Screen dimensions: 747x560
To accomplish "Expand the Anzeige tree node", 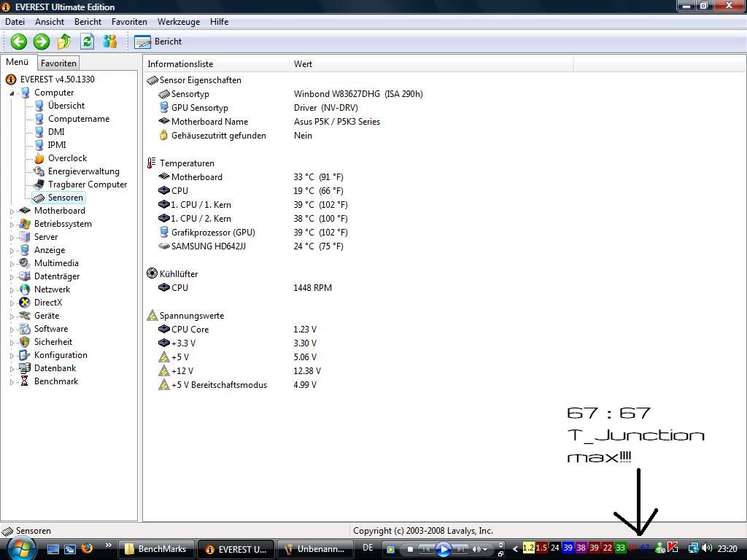I will (12, 251).
